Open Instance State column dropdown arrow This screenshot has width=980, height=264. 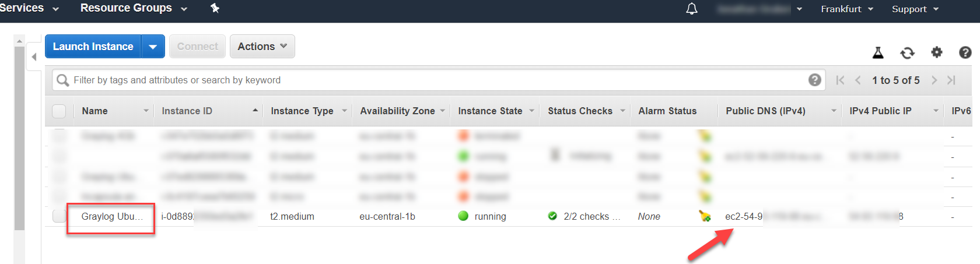[531, 111]
